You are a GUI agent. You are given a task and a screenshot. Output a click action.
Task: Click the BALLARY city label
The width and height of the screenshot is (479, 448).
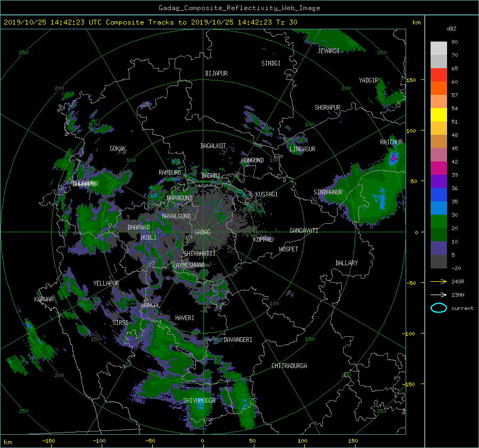346,263
